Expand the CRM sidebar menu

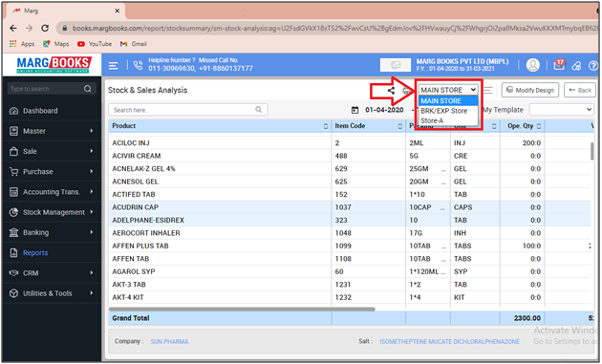[52, 273]
